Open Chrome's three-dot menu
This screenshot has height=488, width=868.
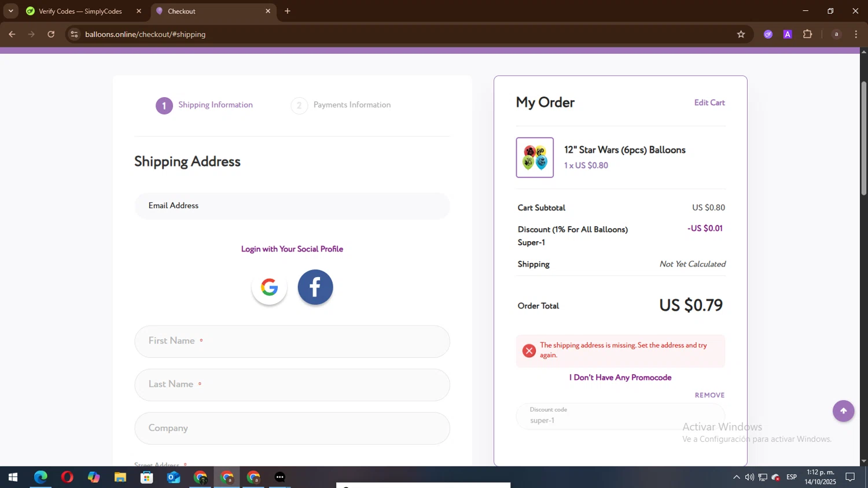click(856, 34)
